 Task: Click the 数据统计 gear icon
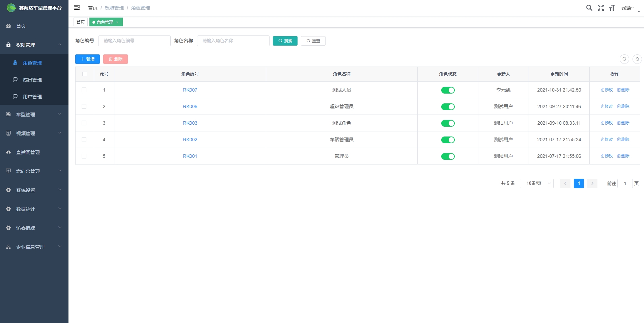(x=8, y=209)
